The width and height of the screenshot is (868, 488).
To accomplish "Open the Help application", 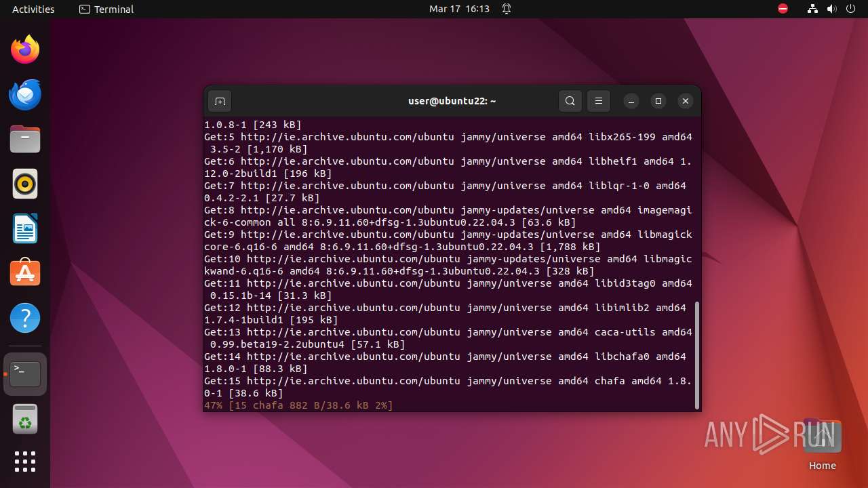I will (x=25, y=318).
